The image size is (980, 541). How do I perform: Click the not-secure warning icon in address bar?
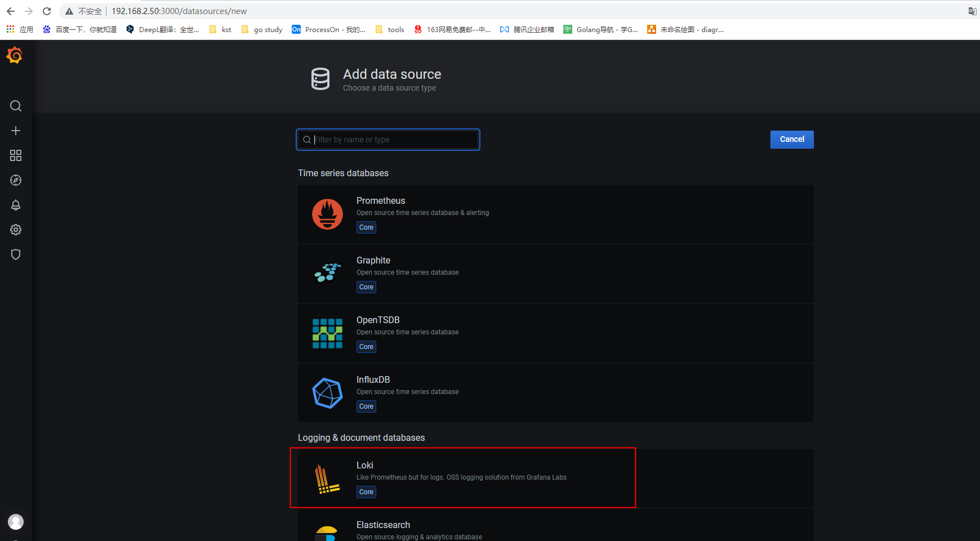click(69, 11)
